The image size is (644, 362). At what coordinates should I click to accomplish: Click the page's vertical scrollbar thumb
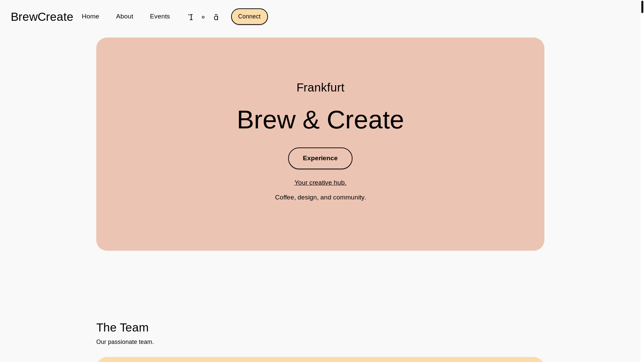pyautogui.click(x=642, y=7)
